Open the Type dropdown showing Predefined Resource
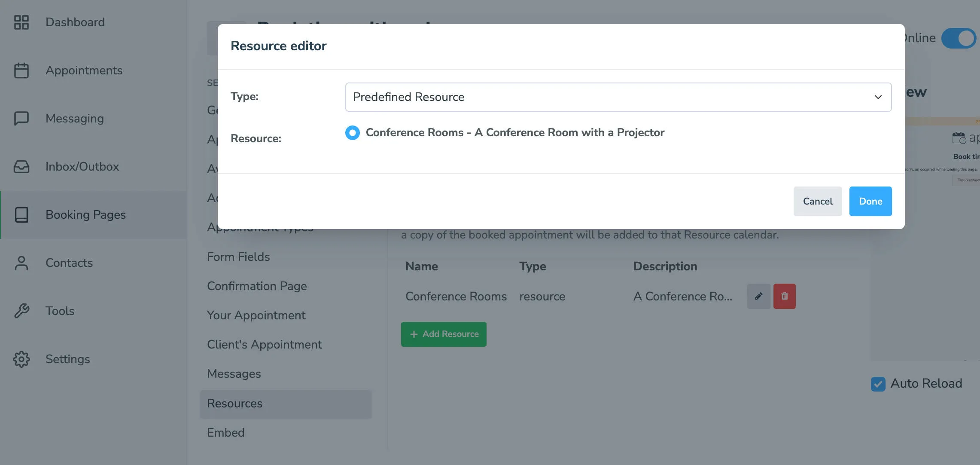 click(618, 97)
